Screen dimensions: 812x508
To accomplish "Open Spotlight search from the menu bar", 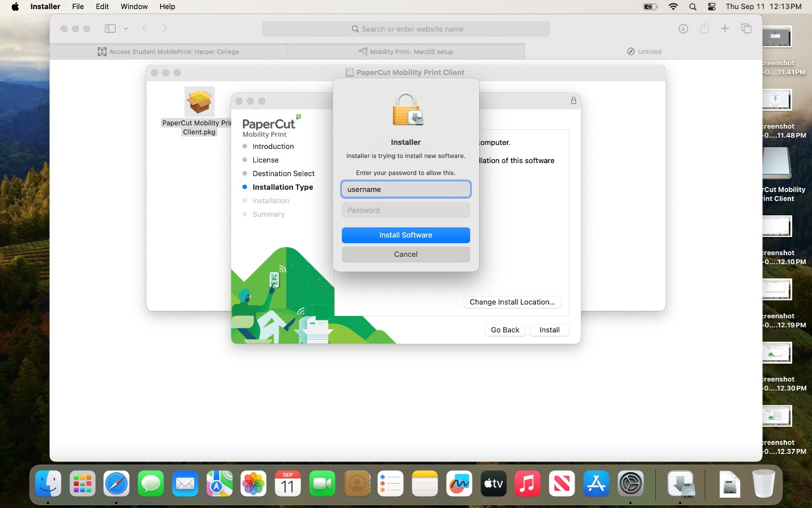I will click(692, 7).
